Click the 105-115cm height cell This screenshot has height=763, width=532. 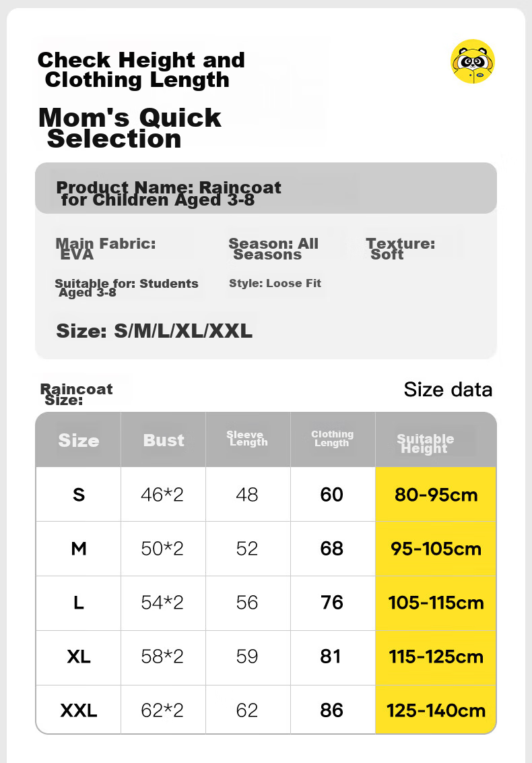coord(436,603)
